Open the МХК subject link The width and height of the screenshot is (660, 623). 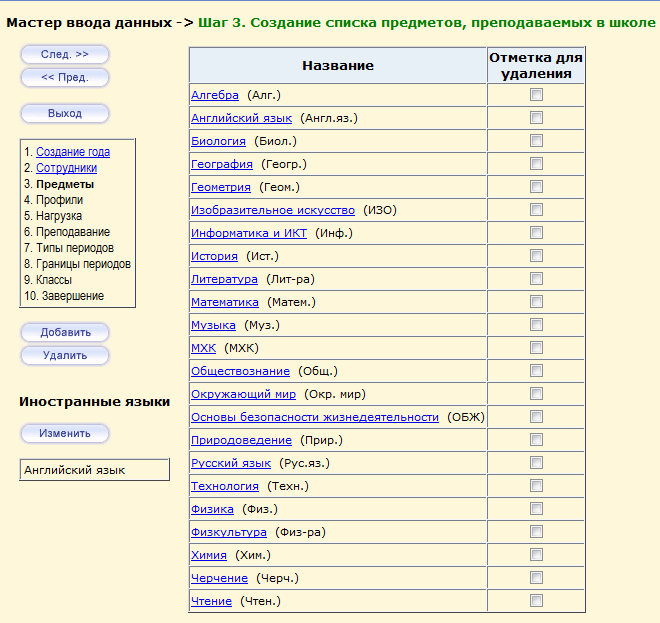[x=203, y=348]
